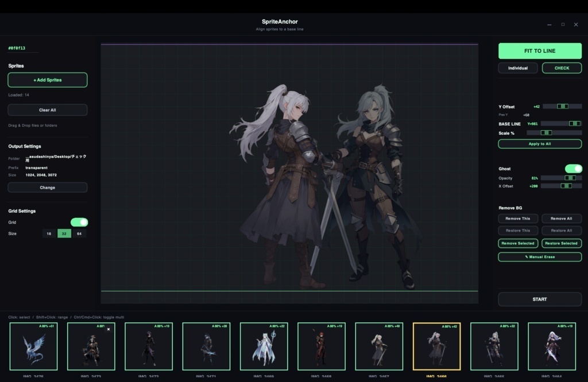The width and height of the screenshot is (588, 382).
Task: Adjust the Y Offset slider
Action: (562, 106)
